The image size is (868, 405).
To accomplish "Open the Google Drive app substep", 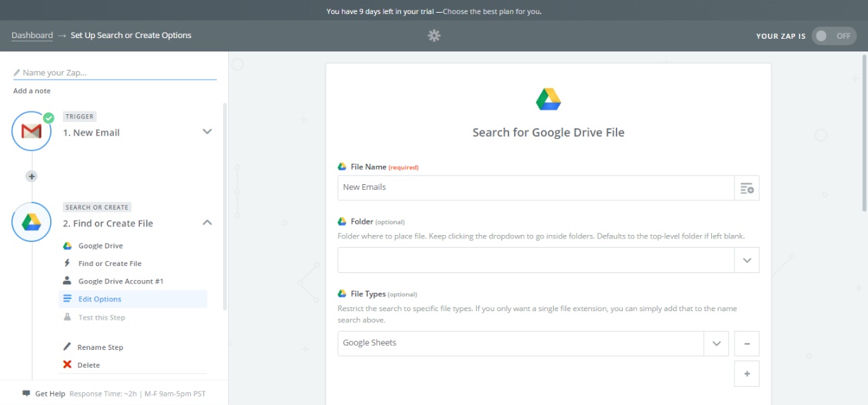I will [x=100, y=246].
